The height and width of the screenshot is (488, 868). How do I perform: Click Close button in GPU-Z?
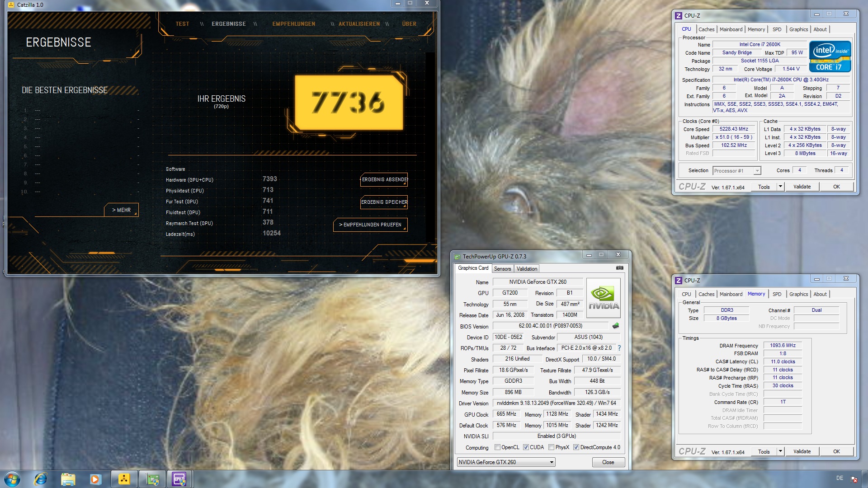point(608,462)
